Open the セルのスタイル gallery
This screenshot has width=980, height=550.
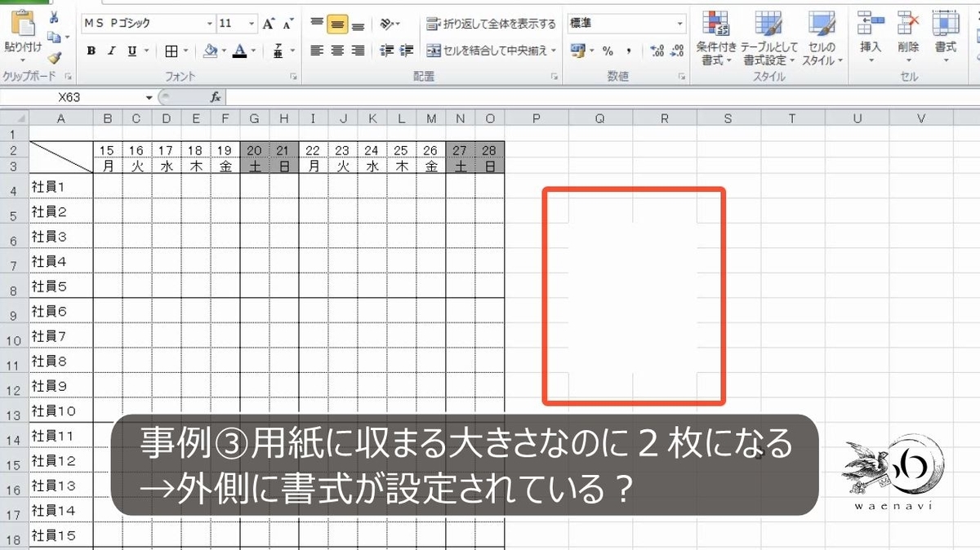pyautogui.click(x=822, y=37)
